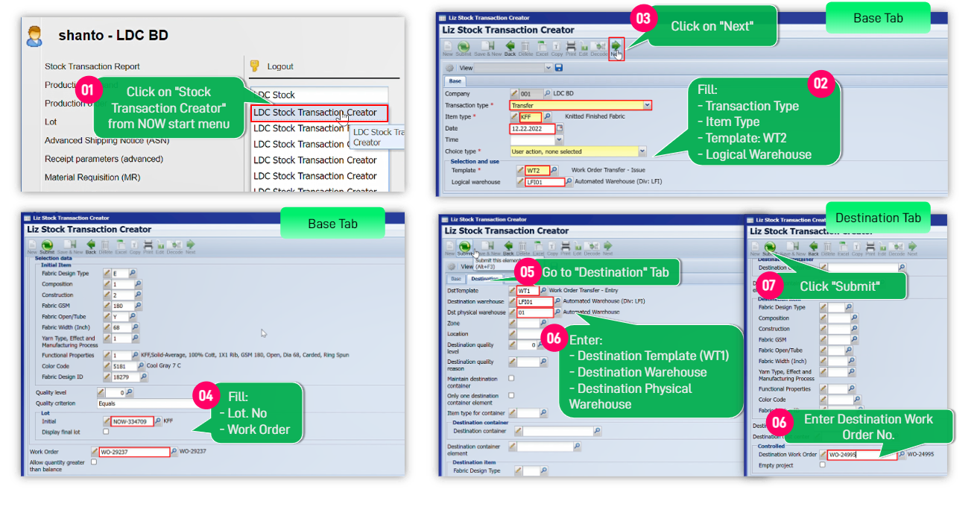Image resolution: width=980 pixels, height=507 pixels.
Task: Click the LDC Stock search field
Action: tap(319, 95)
